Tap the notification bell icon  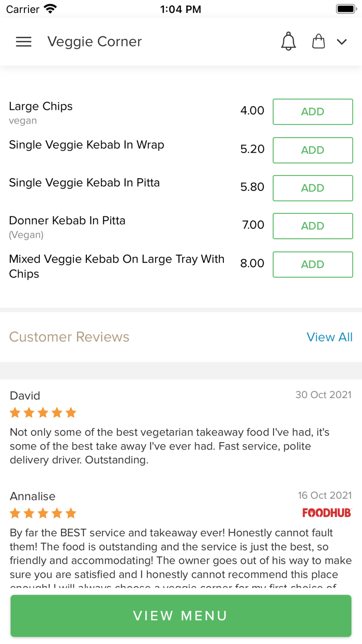tap(289, 41)
